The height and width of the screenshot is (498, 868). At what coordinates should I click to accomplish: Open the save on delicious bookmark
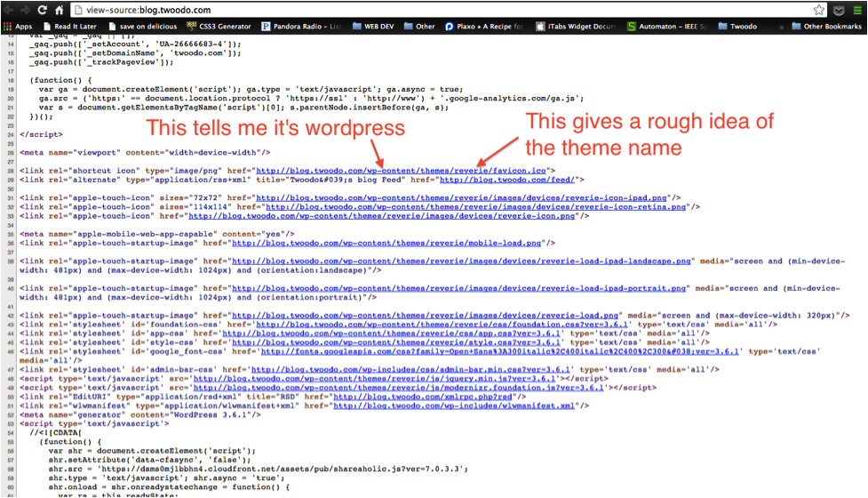(143, 26)
